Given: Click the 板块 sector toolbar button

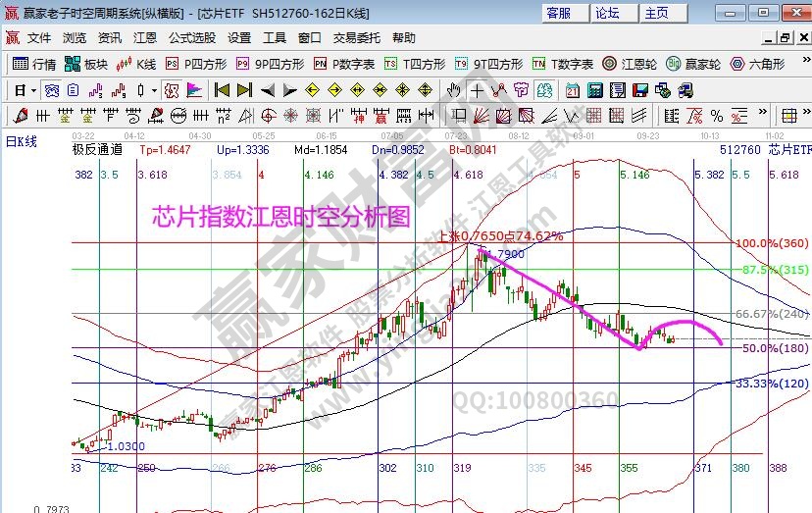Looking at the screenshot, I should 86,64.
